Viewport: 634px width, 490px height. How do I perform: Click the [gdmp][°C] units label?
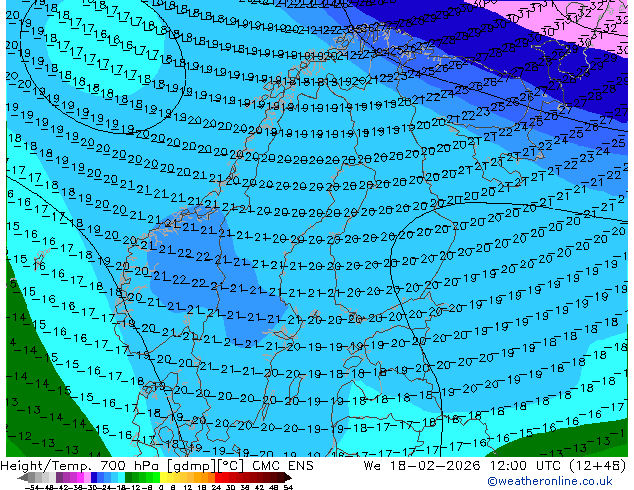[x=195, y=466]
